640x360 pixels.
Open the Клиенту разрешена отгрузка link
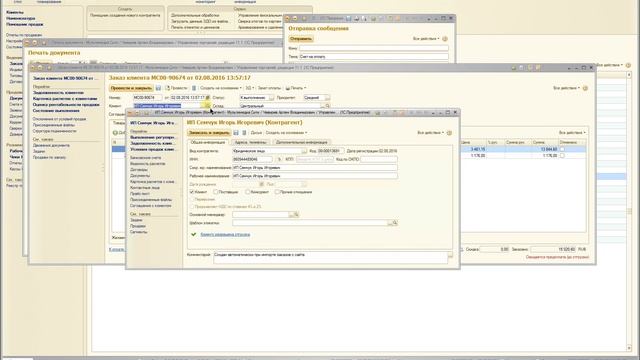tap(225, 234)
